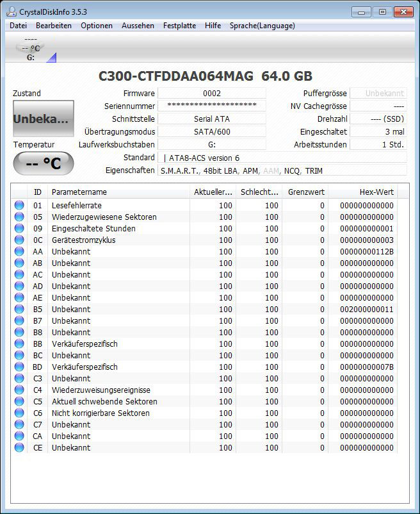Image resolution: width=420 pixels, height=514 pixels.
Task: Click status orb for Aktuell schwebende Sektoren
Action: point(19,401)
